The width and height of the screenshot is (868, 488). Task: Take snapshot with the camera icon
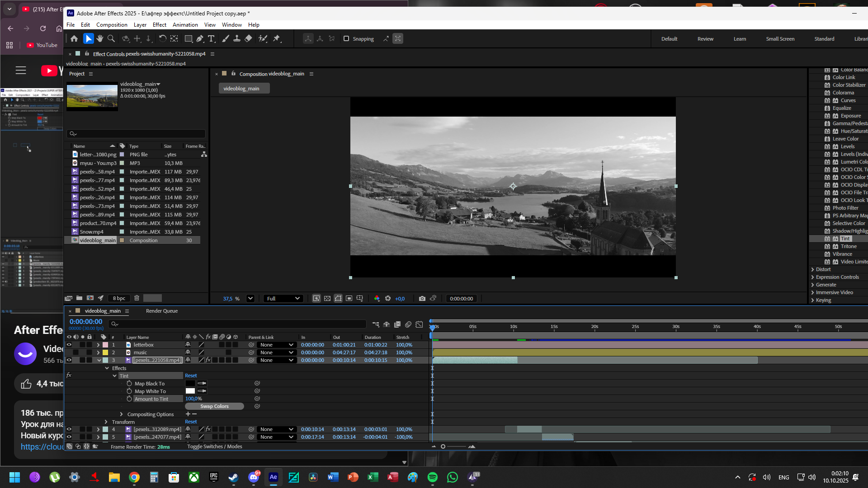422,299
